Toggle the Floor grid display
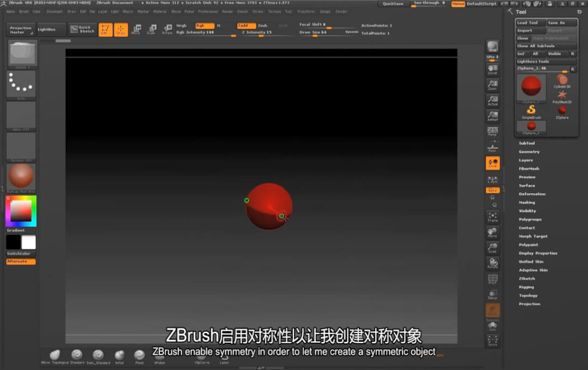 493,147
